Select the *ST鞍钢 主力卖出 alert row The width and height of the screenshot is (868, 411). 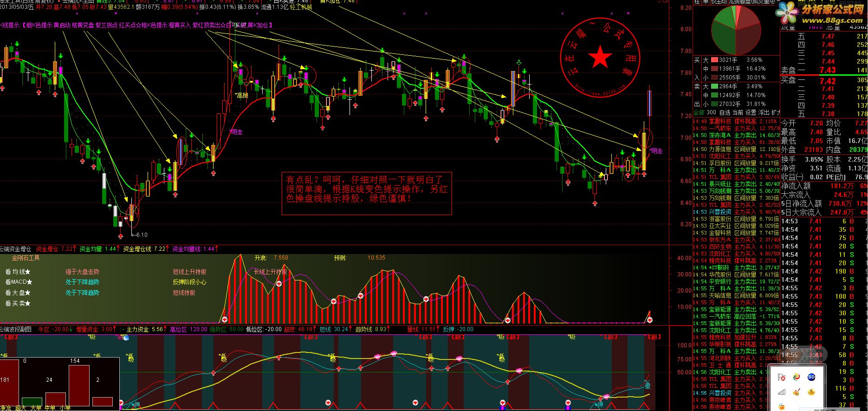pos(737,267)
